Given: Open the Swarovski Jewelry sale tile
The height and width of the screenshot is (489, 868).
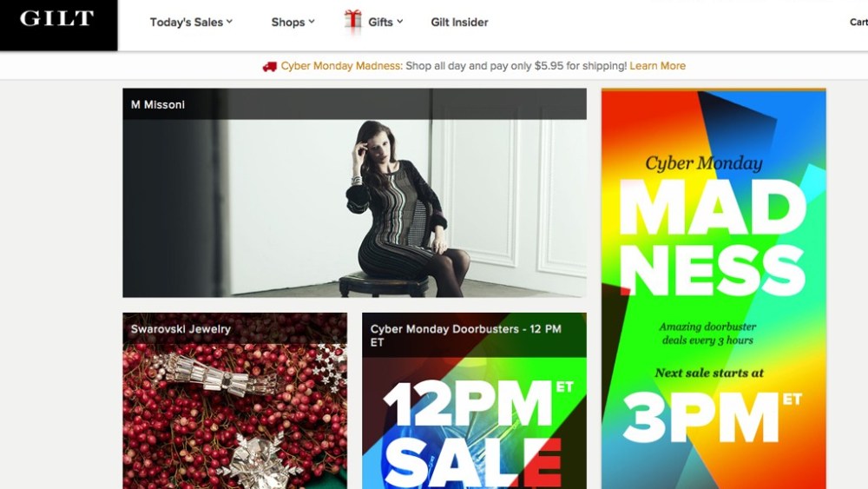Looking at the screenshot, I should pos(235,401).
